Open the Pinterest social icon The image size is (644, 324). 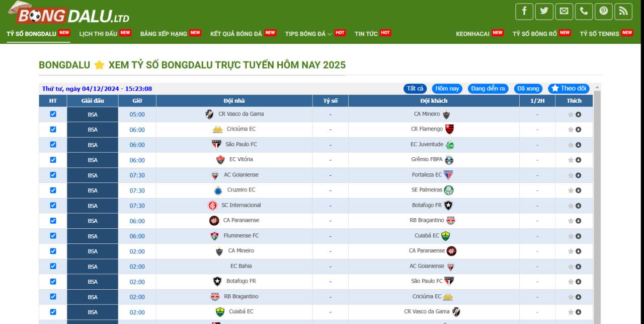pos(604,11)
